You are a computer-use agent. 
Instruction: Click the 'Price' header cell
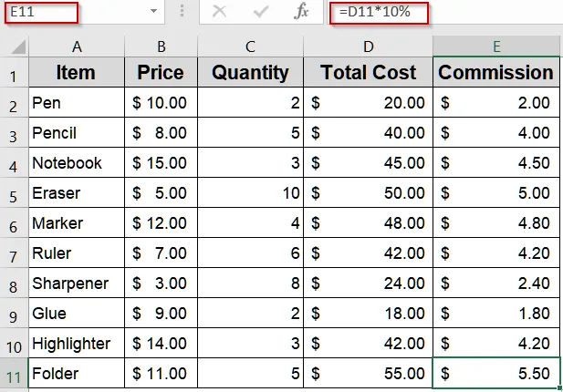[x=162, y=72]
